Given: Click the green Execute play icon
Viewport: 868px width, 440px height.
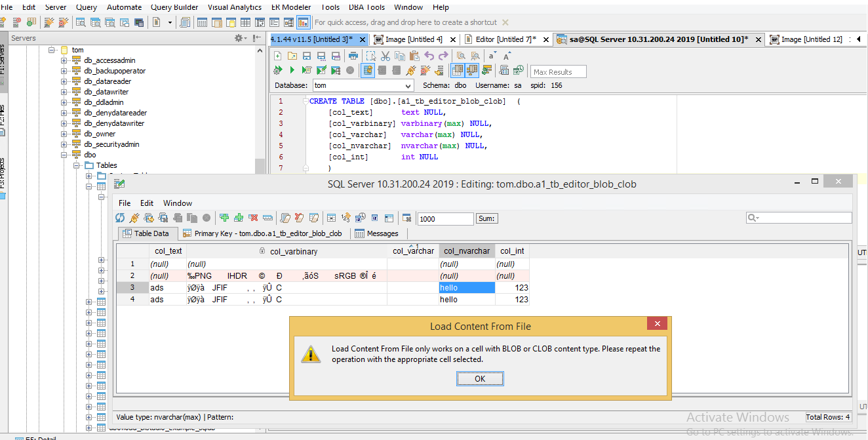Looking at the screenshot, I should (x=292, y=70).
